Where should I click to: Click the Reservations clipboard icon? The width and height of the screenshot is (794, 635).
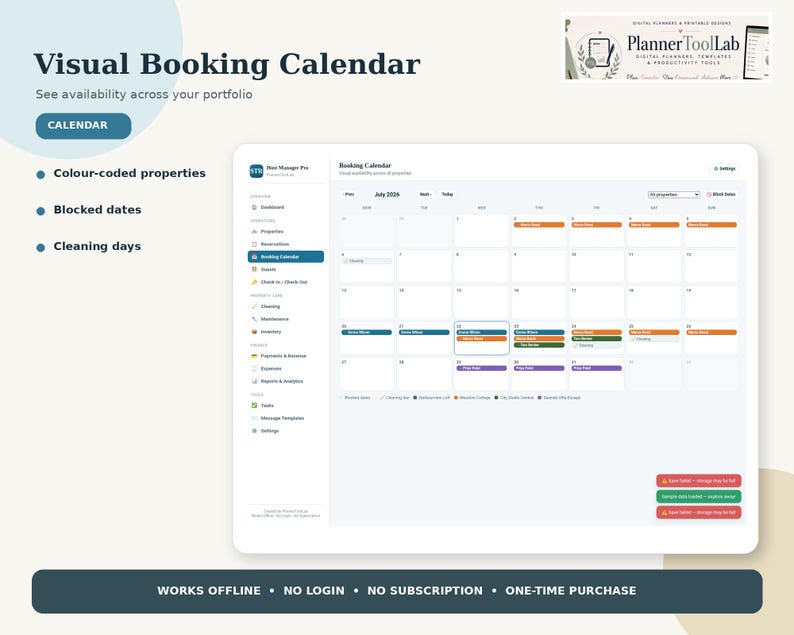point(254,244)
